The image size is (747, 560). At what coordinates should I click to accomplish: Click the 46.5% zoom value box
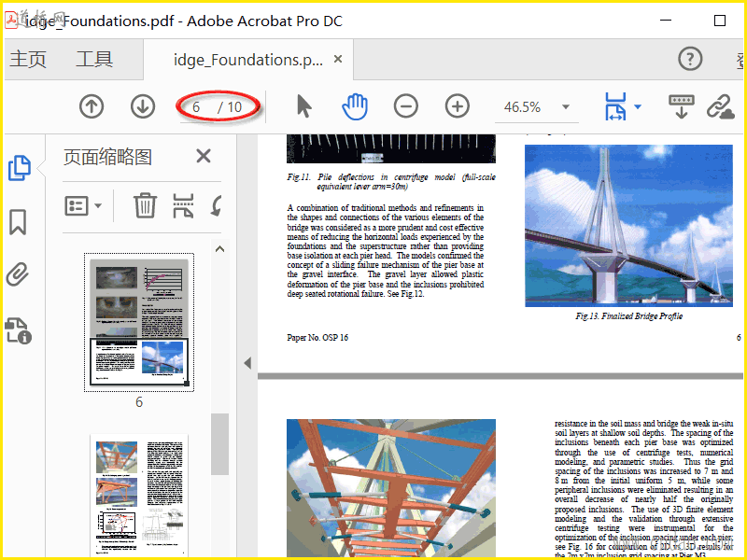522,107
